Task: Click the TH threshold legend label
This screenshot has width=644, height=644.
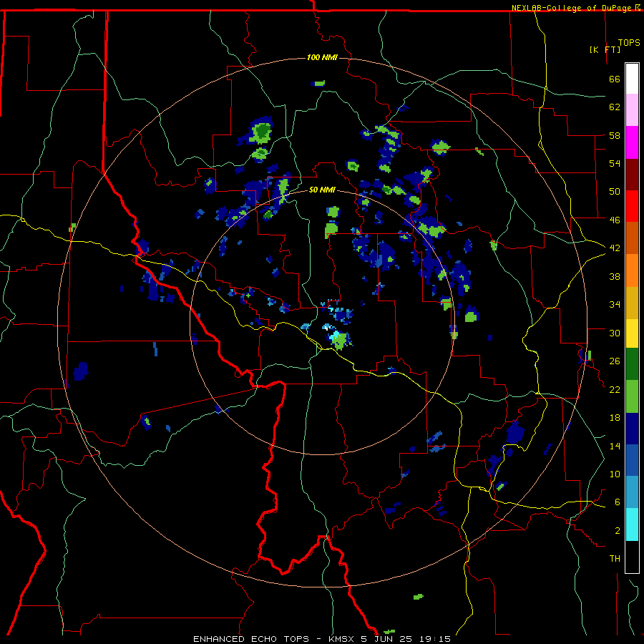Action: pos(615,558)
